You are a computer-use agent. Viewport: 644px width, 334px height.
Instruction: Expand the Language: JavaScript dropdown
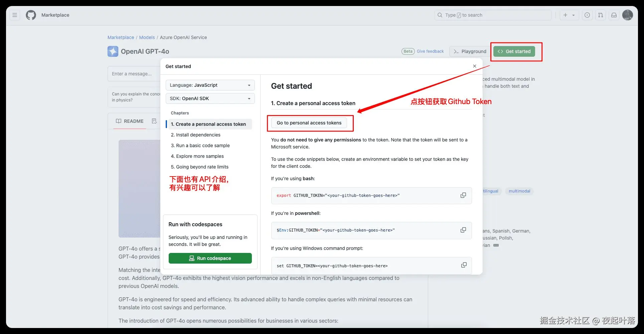click(210, 85)
